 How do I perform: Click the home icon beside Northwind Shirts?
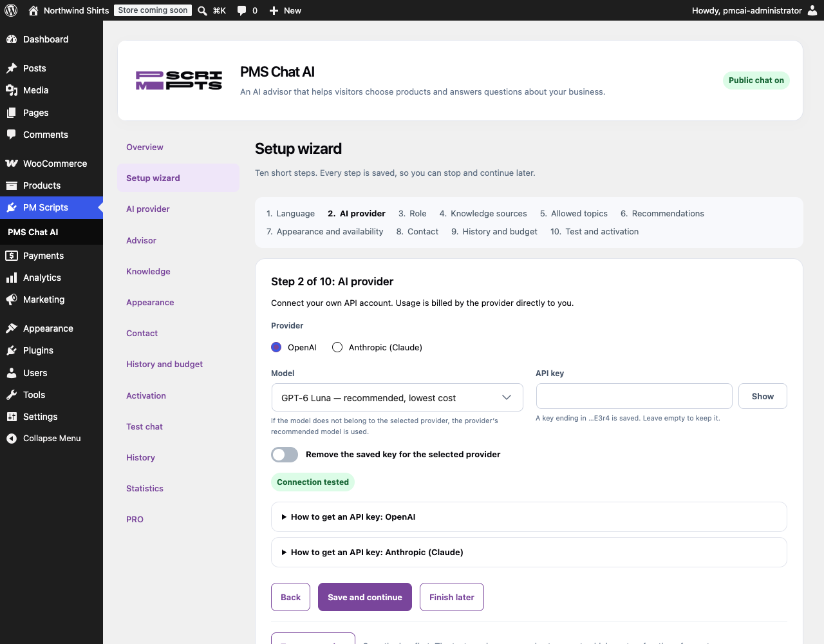tap(33, 10)
